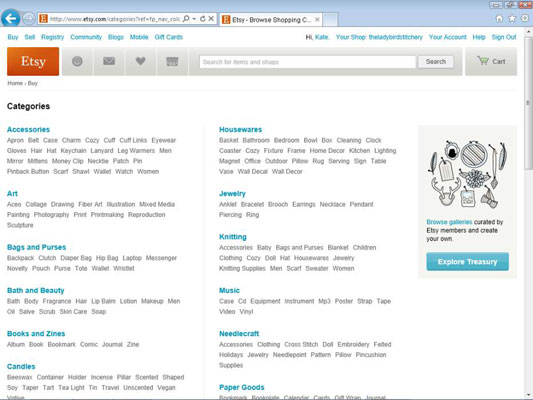Click the Search button
533x400 pixels.
click(x=436, y=62)
